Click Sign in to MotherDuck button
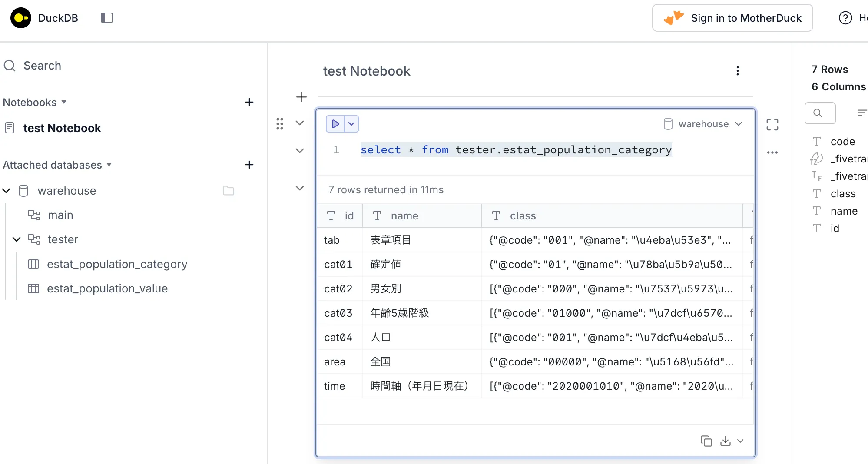868x464 pixels. 732,18
